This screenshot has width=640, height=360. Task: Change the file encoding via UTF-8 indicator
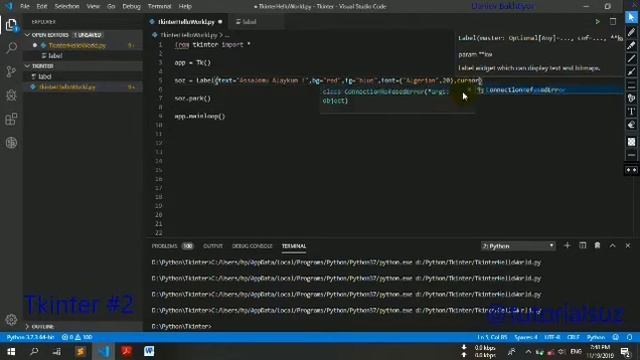point(552,337)
